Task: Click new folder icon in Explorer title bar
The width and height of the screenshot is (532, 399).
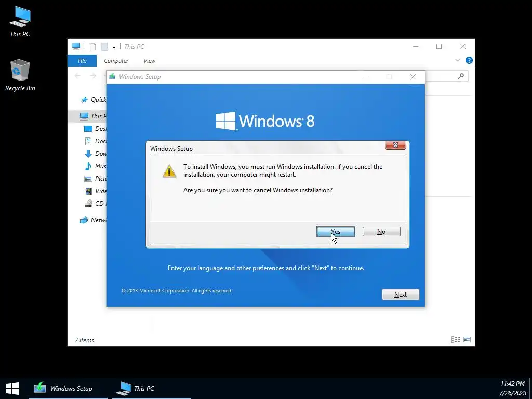Action: [104, 47]
